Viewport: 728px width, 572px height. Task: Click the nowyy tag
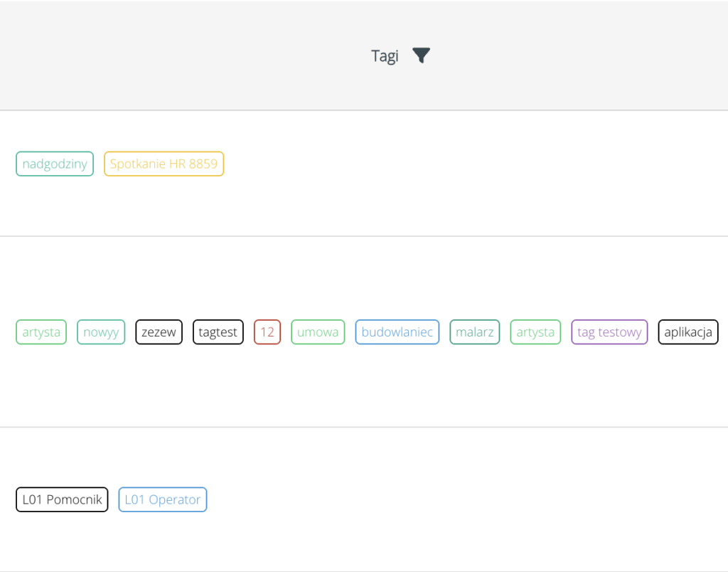pyautogui.click(x=101, y=332)
